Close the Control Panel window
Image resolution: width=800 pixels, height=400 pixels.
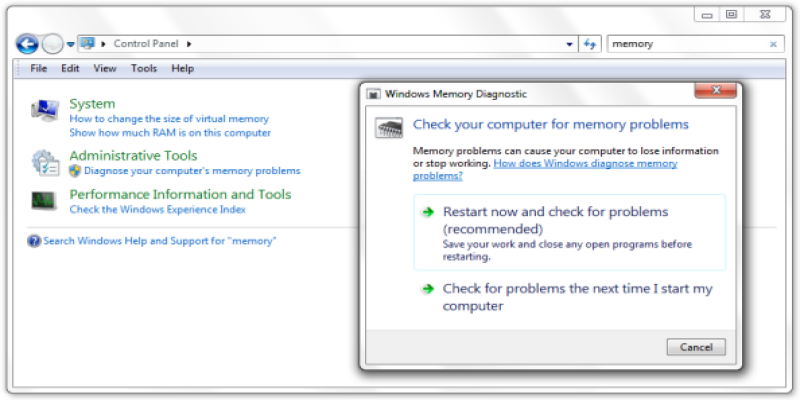point(765,15)
